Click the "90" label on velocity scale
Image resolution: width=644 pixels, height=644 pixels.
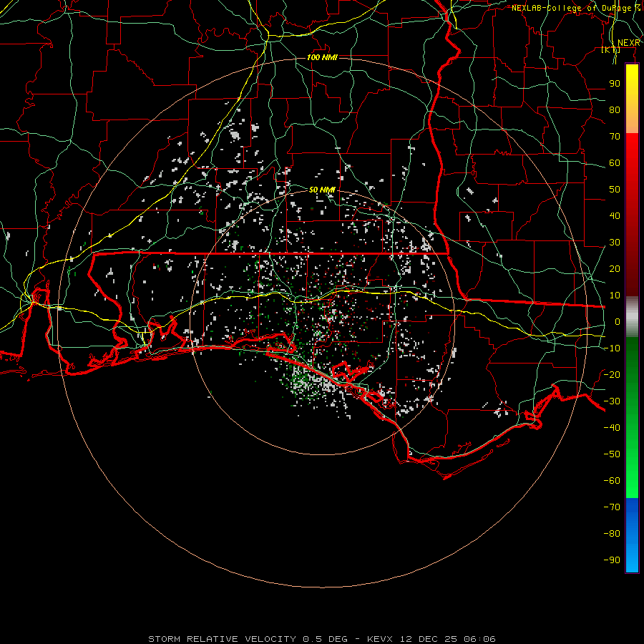tap(615, 84)
